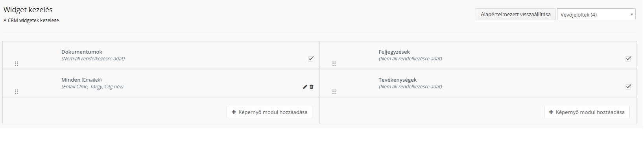Grab the drag handle of Tevékenységek widget

(x=334, y=92)
